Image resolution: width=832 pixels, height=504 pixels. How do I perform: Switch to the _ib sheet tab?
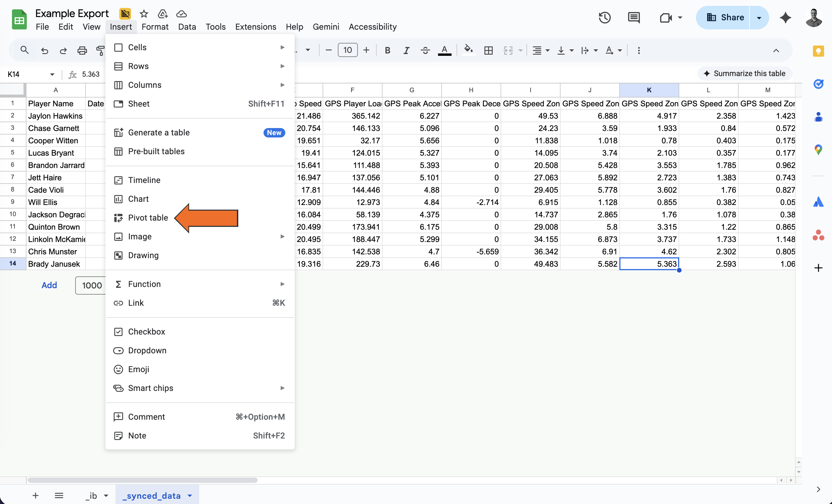click(91, 495)
